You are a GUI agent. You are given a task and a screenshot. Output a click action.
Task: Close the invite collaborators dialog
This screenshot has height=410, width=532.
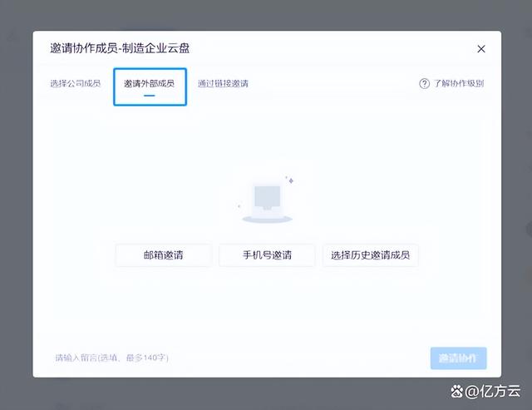tap(480, 49)
